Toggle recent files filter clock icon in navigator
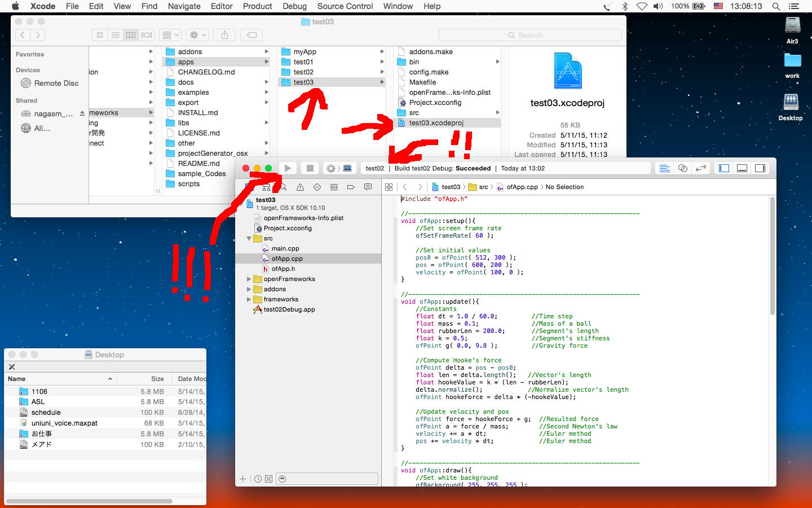Image resolution: width=812 pixels, height=508 pixels. point(258,479)
